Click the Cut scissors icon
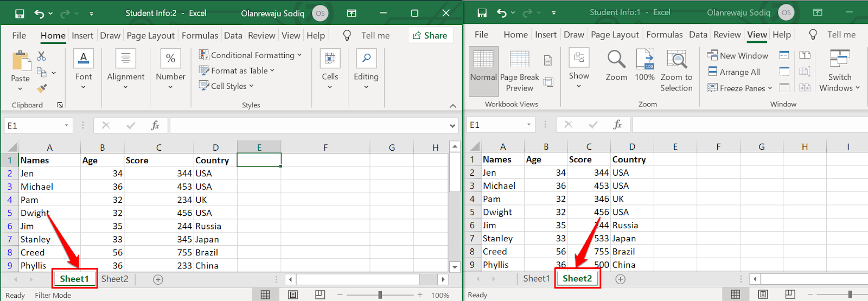This screenshot has height=301, width=868. click(x=42, y=56)
